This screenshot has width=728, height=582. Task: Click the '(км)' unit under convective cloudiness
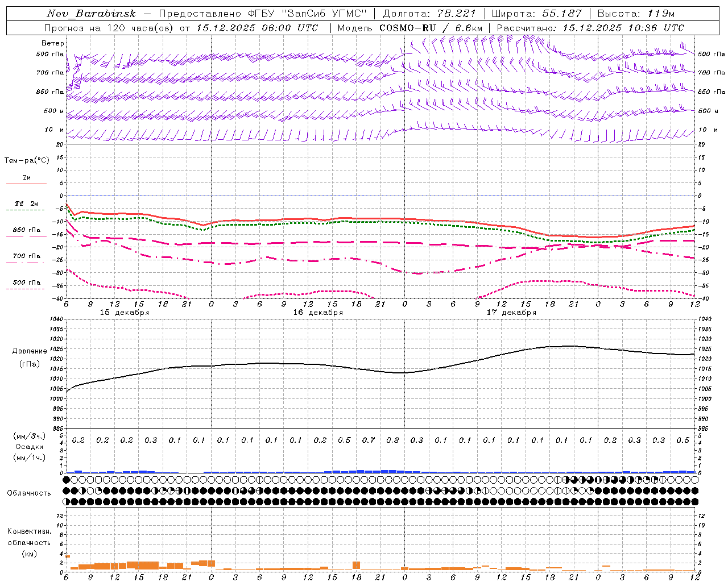point(29,554)
